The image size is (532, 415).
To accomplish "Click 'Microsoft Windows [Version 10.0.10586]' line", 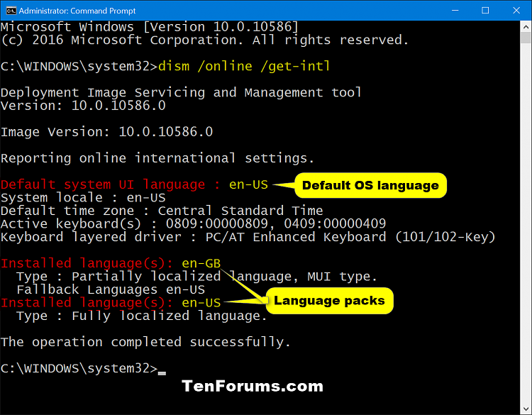I will 150,27.
